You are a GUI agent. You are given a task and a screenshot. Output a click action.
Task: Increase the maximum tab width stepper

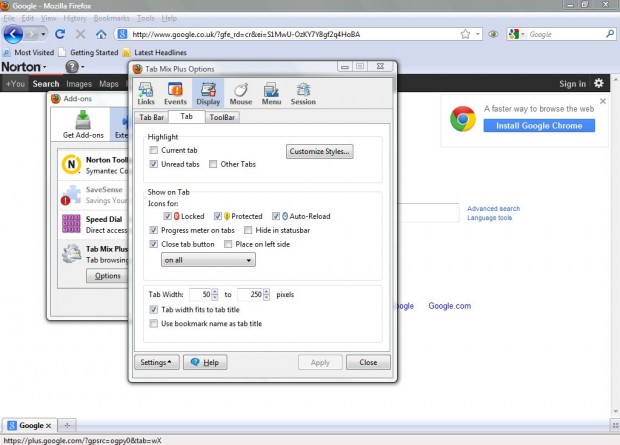point(267,292)
